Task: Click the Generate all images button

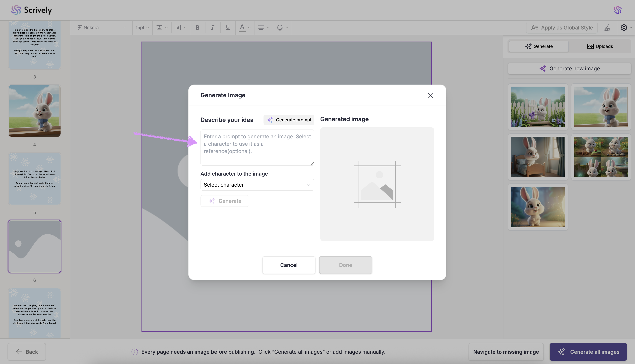Action: pyautogui.click(x=588, y=352)
